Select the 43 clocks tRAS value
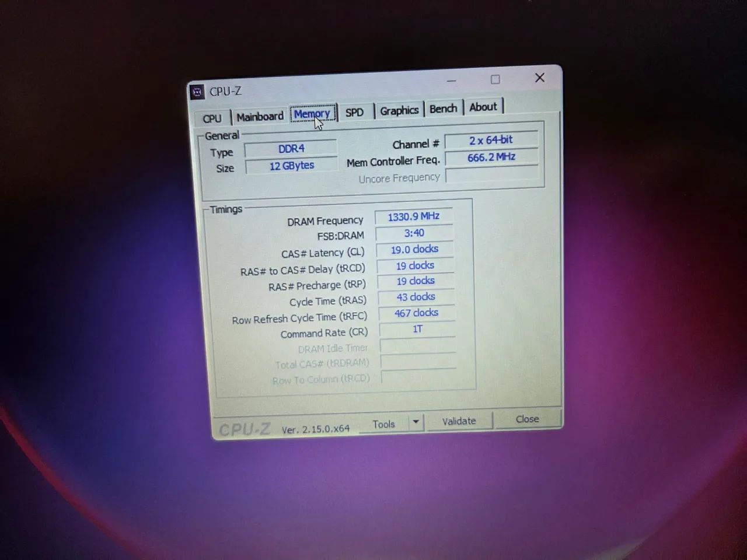747x560 pixels. (x=416, y=297)
